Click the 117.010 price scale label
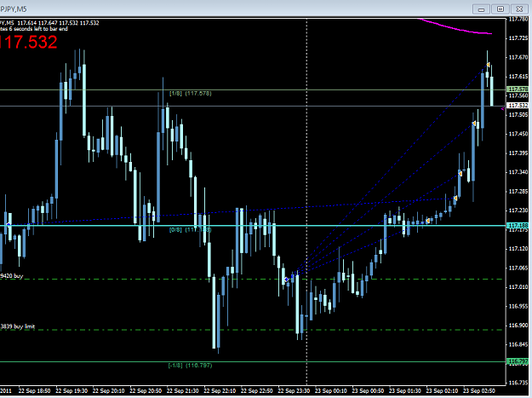The width and height of the screenshot is (532, 398). pyautogui.click(x=518, y=287)
